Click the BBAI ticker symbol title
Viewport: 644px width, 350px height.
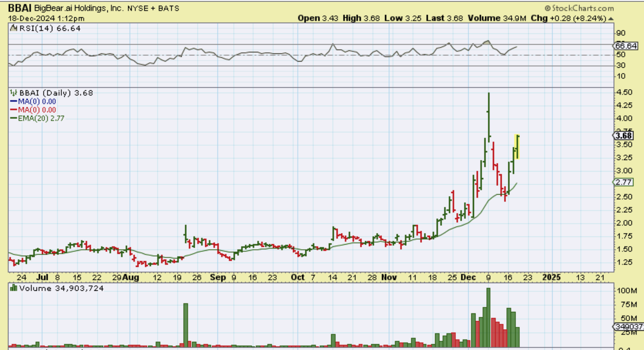click(x=20, y=8)
